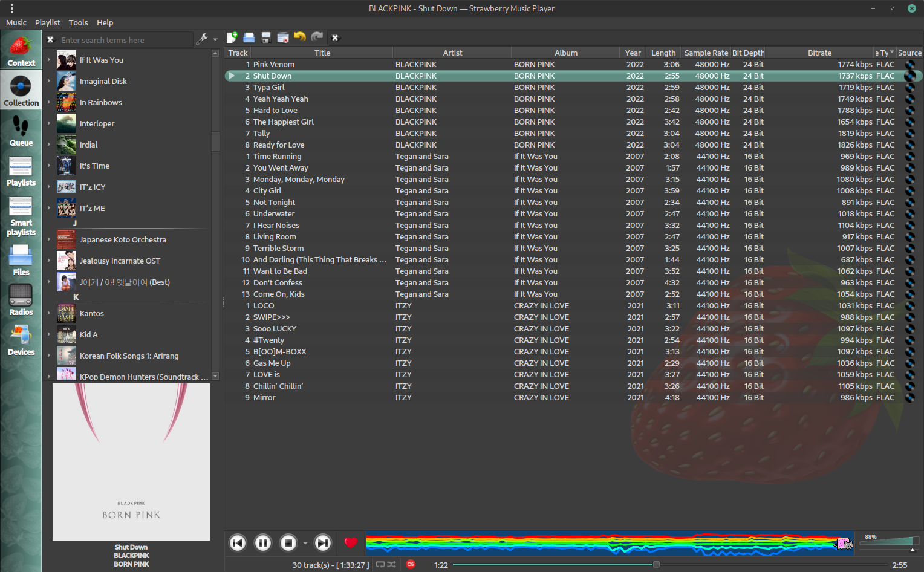The width and height of the screenshot is (924, 572).
Task: Expand the IT'z ICY album
Action: coord(49,187)
